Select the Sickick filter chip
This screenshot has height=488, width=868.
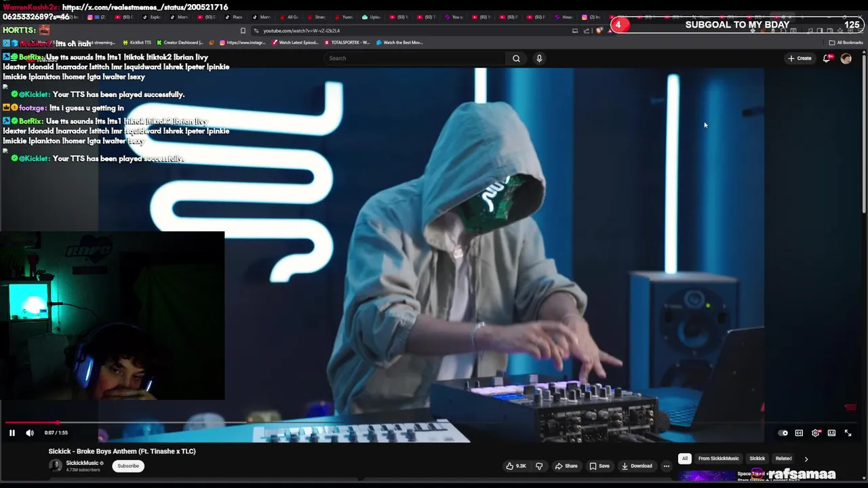pos(757,459)
